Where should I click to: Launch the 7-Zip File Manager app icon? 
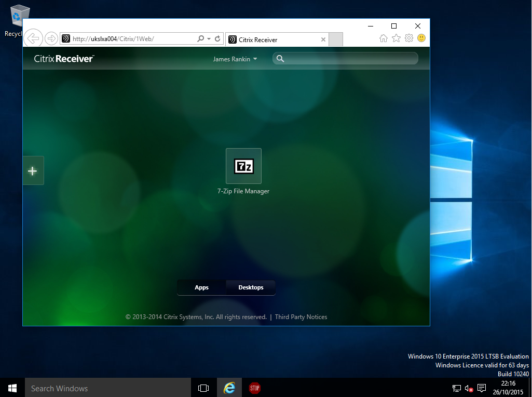(243, 166)
